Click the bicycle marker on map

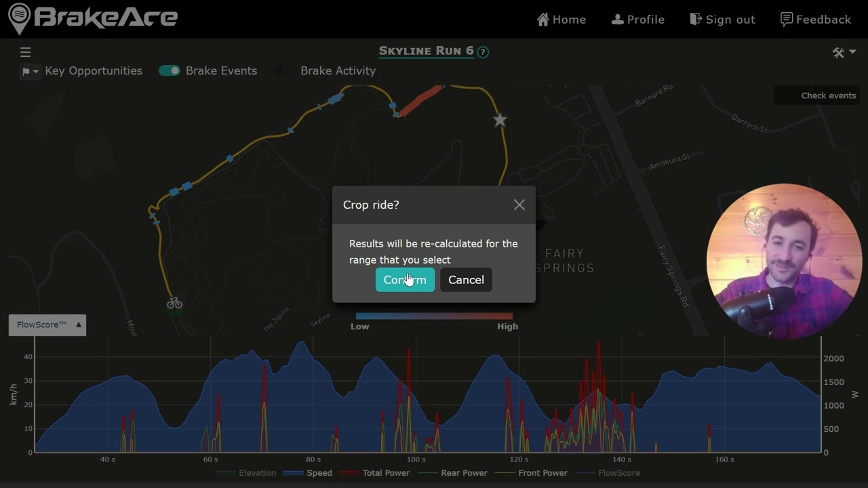(174, 303)
